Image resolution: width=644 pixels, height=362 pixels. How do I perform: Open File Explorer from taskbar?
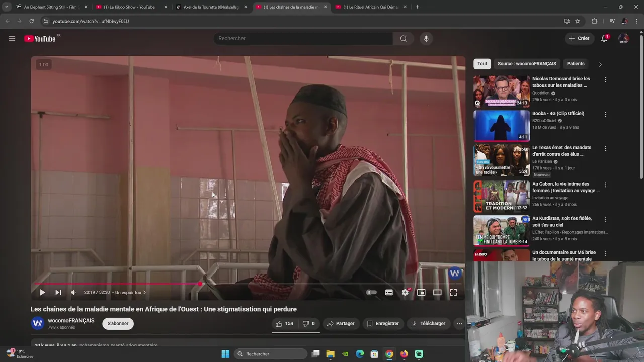click(x=331, y=354)
